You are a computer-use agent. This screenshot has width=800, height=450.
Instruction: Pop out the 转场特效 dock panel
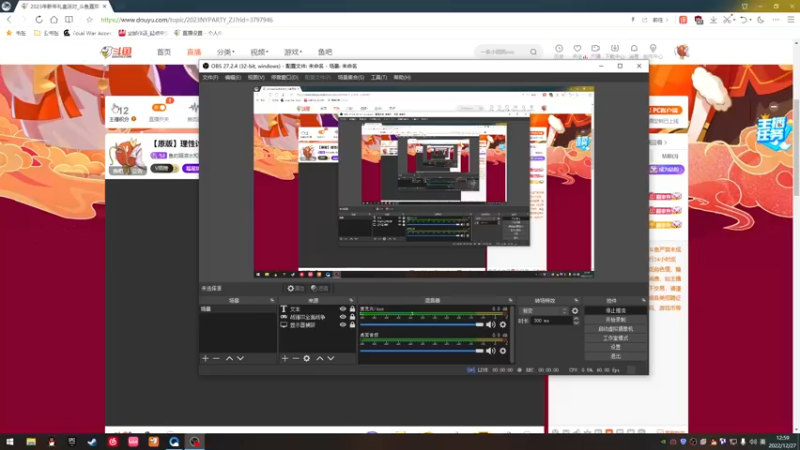(576, 300)
